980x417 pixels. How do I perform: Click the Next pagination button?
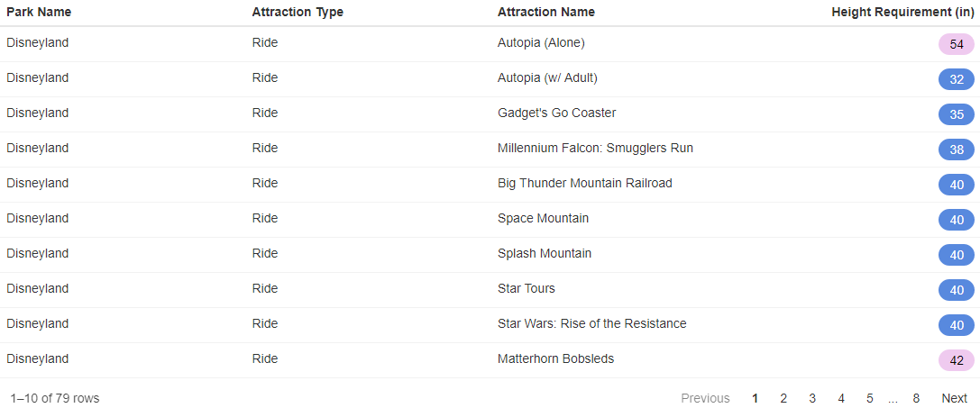(x=955, y=398)
